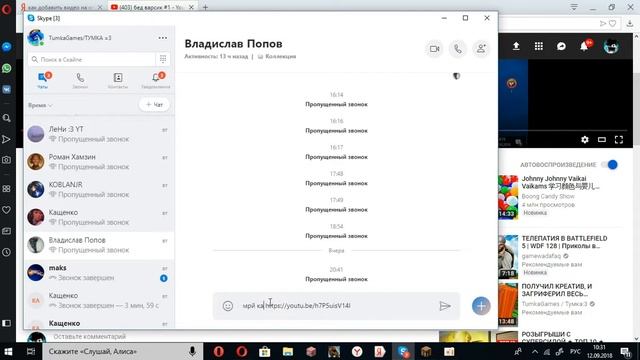Open the YouTube player settings gear

click(584, 140)
